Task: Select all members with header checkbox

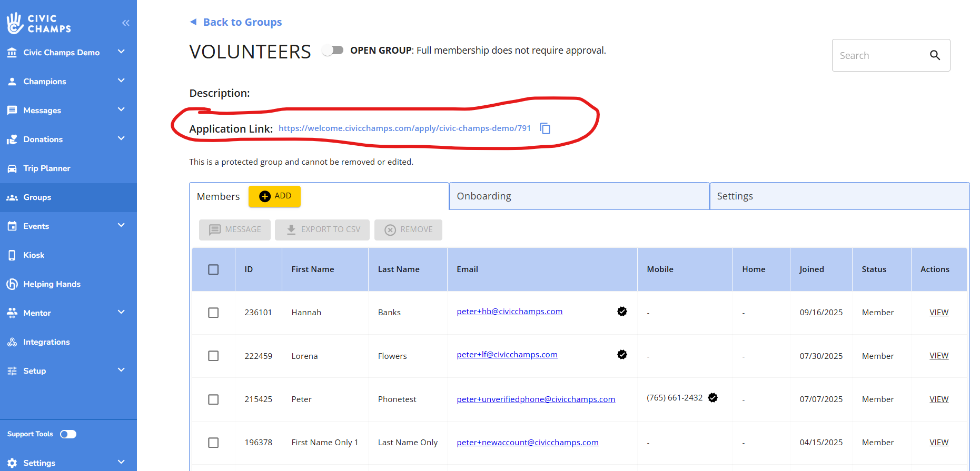Action: 213,269
